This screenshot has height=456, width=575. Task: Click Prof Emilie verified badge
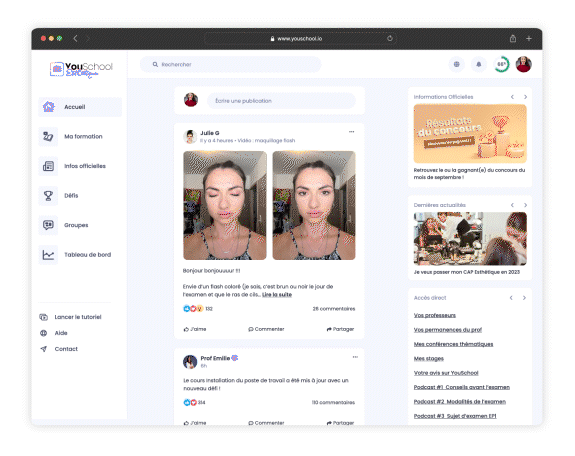coord(235,358)
